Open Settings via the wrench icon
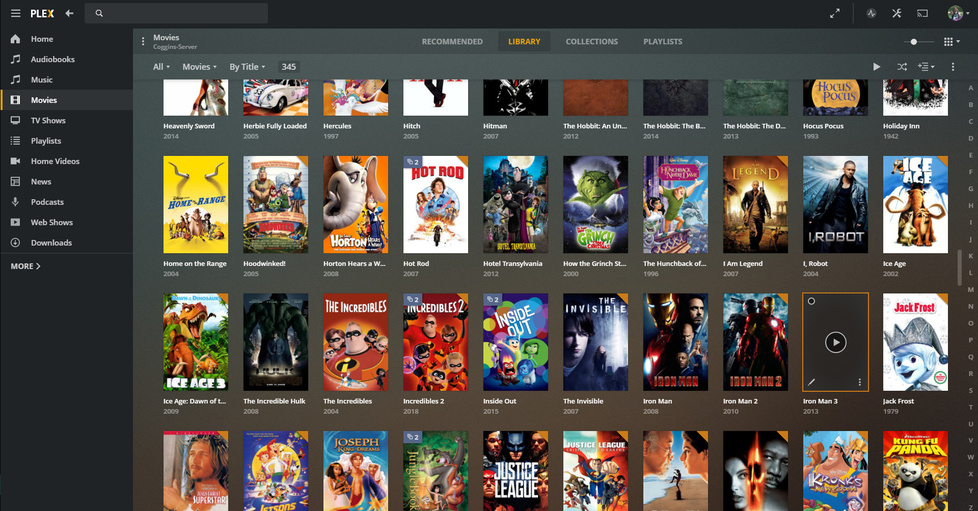Image resolution: width=978 pixels, height=511 pixels. [x=896, y=13]
